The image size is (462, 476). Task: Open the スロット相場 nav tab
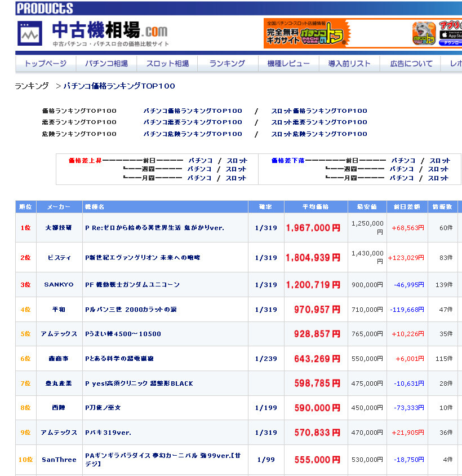167,63
